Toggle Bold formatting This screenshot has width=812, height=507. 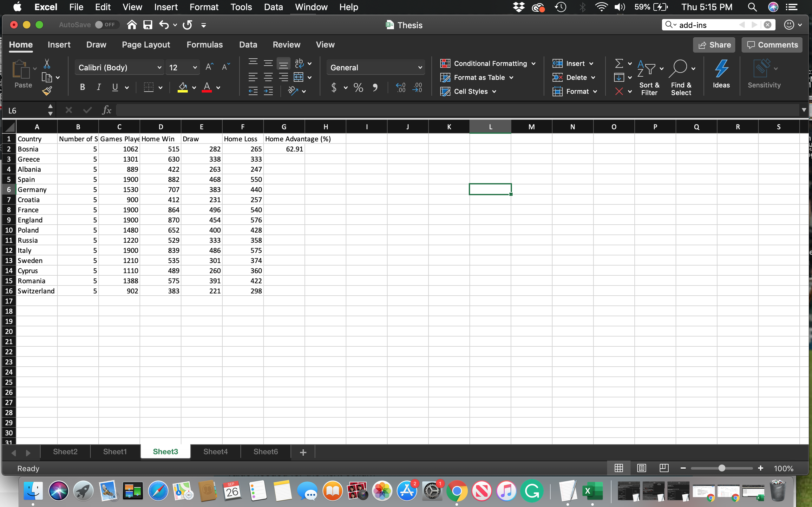coord(82,87)
